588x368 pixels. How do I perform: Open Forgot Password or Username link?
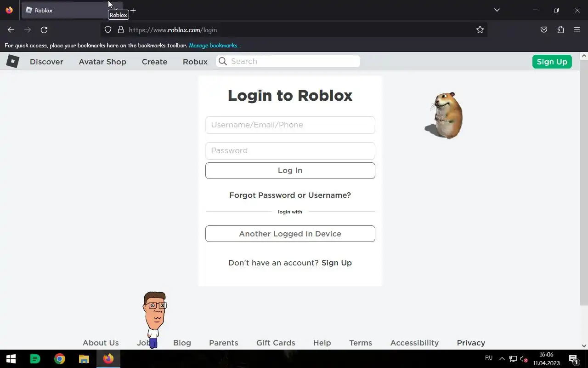tap(290, 195)
